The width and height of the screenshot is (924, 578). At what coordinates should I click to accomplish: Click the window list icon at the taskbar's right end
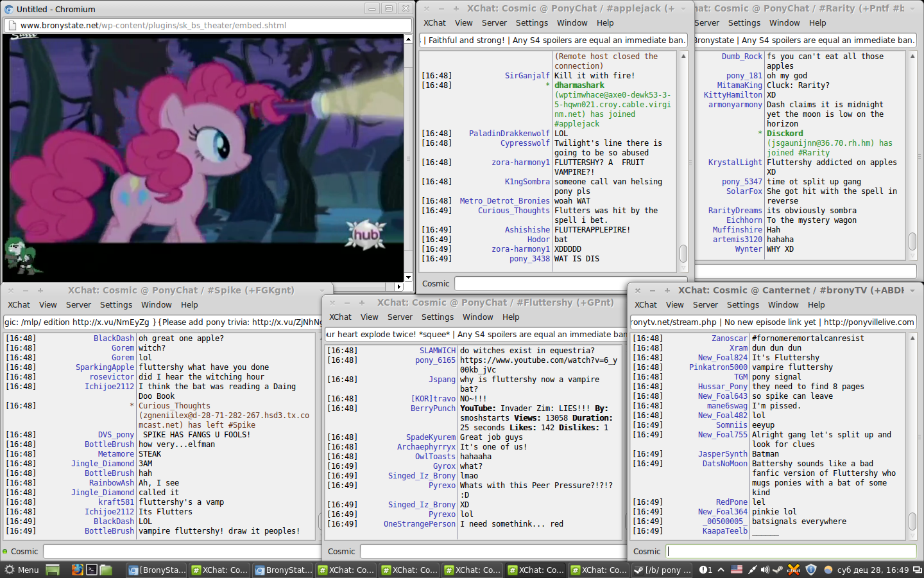917,570
